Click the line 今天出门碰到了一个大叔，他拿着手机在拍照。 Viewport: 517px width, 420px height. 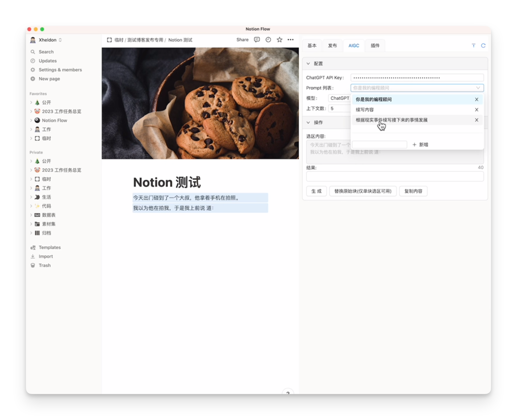(200, 198)
